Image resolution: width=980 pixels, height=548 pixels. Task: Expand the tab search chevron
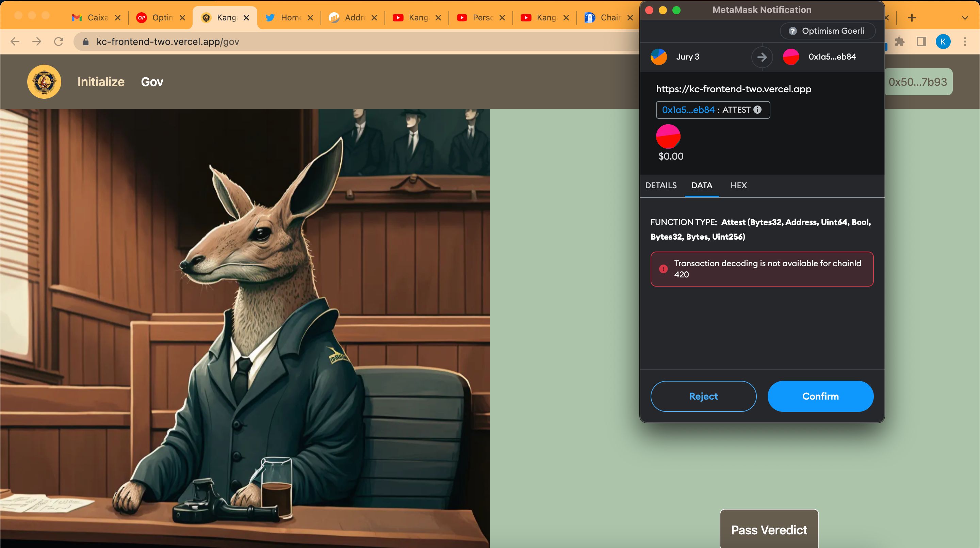coord(965,18)
